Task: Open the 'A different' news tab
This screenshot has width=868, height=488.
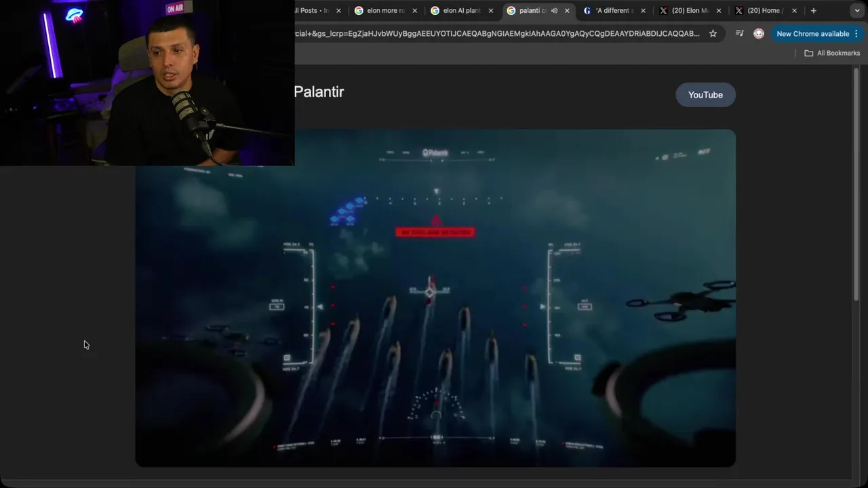Action: (x=614, y=11)
